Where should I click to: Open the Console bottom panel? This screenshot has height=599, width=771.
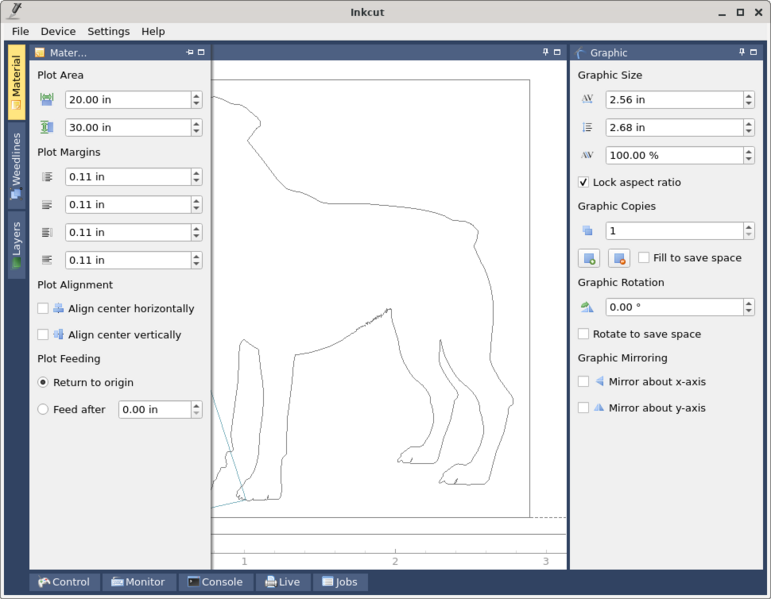pos(215,582)
